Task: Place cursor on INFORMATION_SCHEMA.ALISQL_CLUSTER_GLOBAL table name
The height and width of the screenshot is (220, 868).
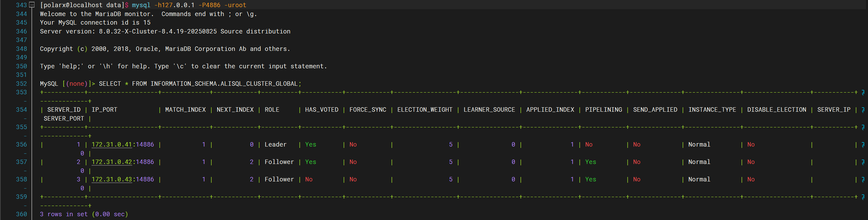Action: coord(224,84)
